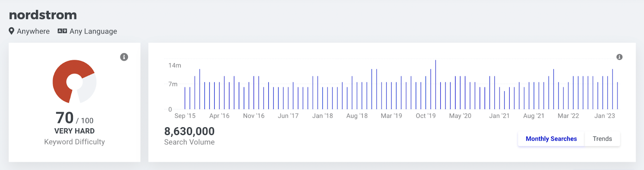This screenshot has height=170, width=644.
Task: Click the 14m y-axis label
Action: point(175,65)
